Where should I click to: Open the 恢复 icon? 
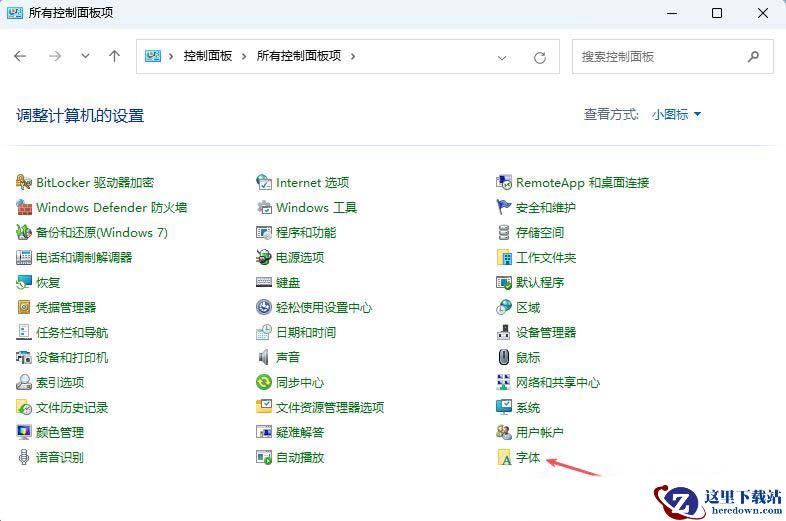coord(24,282)
